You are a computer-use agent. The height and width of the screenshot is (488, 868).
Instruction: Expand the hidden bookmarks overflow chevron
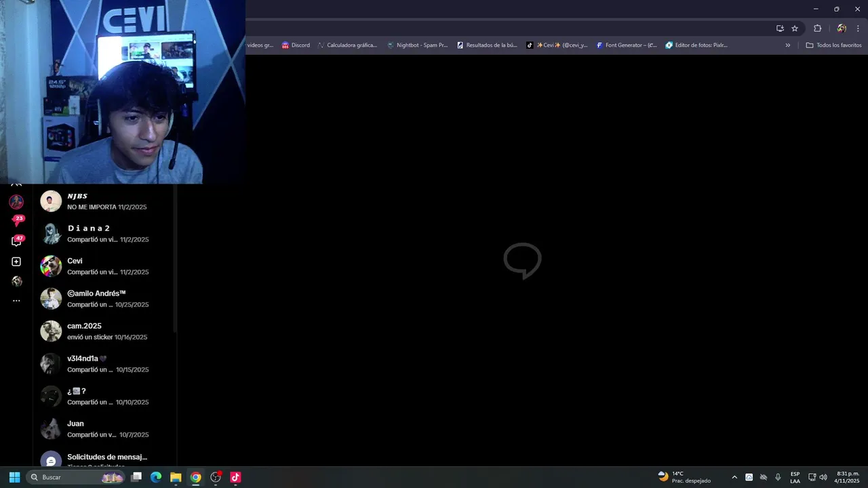coord(788,45)
